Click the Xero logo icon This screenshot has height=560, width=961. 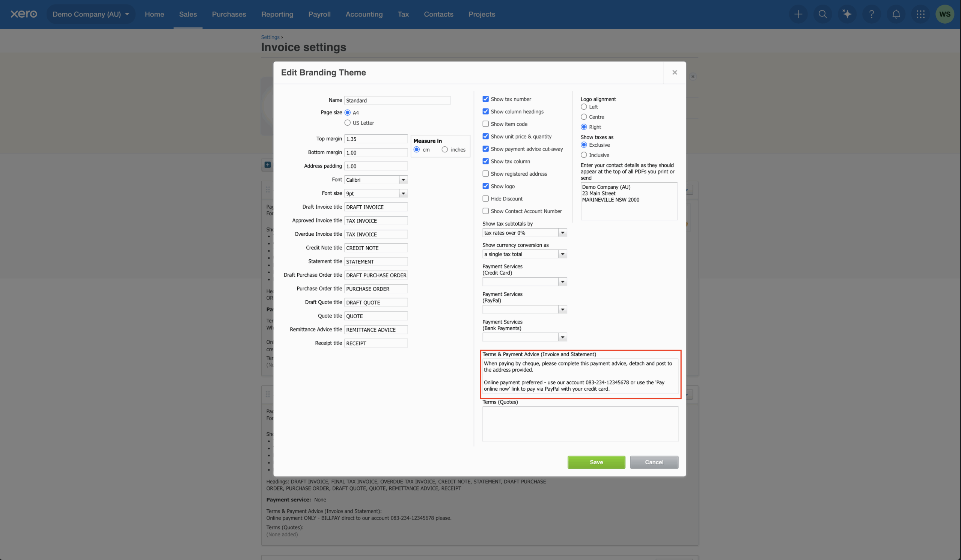[x=24, y=14]
